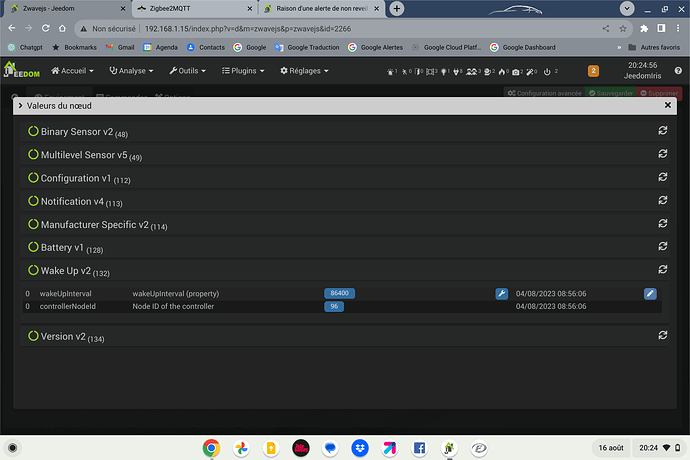Edit the wakeUpInterval value with pencil icon
The height and width of the screenshot is (460, 690).
click(650, 294)
